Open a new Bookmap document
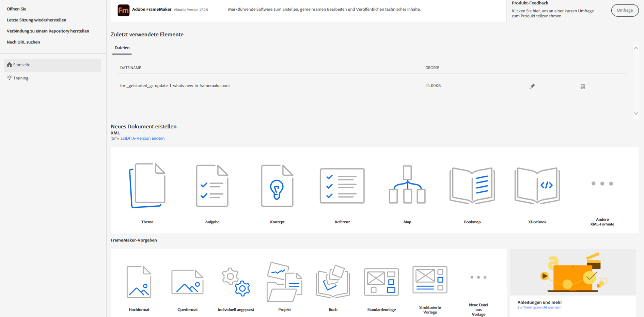Viewport: 644px width, 317px height. pyautogui.click(x=472, y=186)
